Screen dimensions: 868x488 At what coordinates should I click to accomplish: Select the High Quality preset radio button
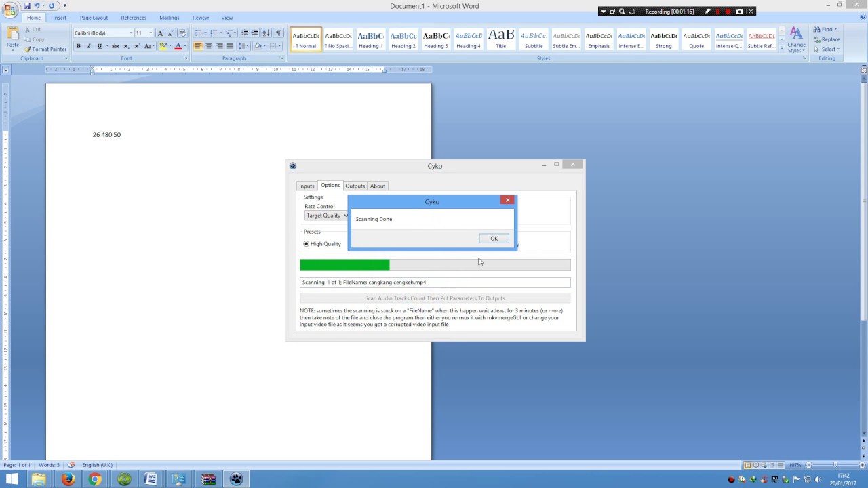click(x=306, y=244)
